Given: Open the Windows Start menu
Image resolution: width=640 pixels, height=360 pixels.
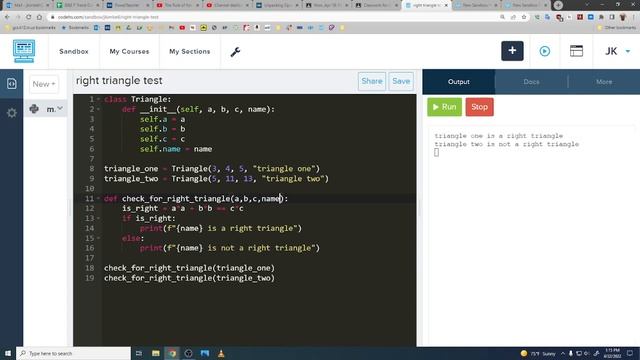Looking at the screenshot, I should coord(8,353).
